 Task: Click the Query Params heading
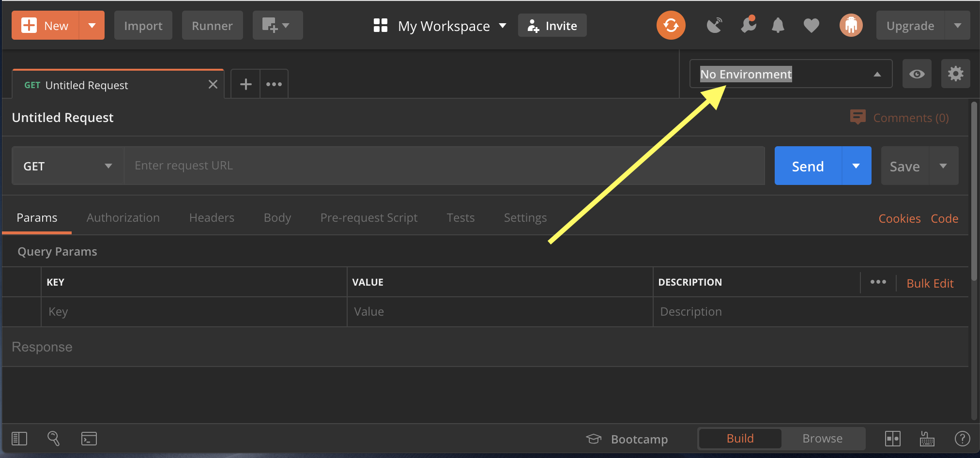point(57,252)
